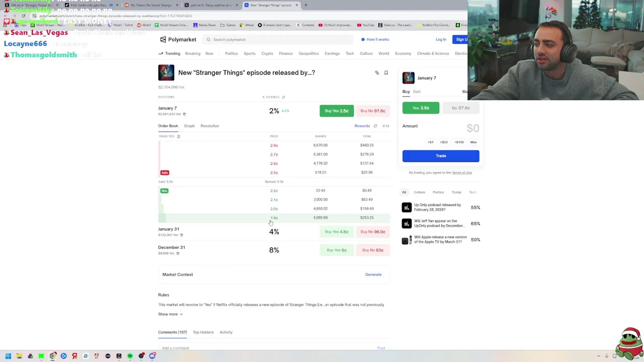Screen dimensions: 644x362
Task: Click the Trending arrow icon
Action: tap(161, 53)
